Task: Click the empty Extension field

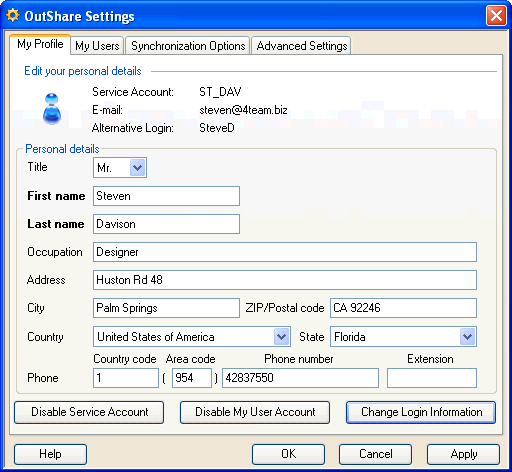Action: pos(432,378)
